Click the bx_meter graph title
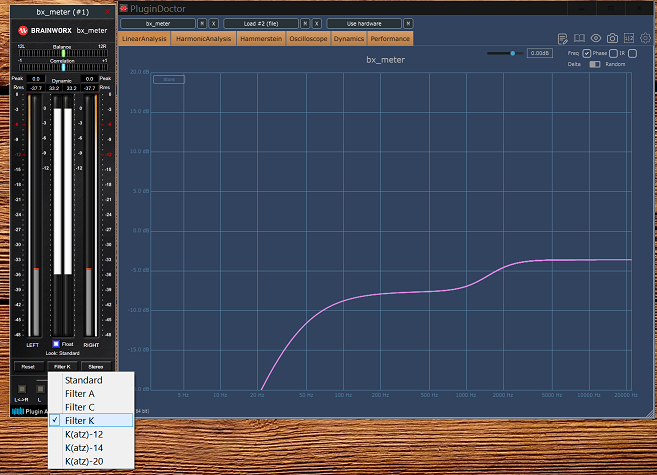This screenshot has height=475, width=657. (x=385, y=60)
